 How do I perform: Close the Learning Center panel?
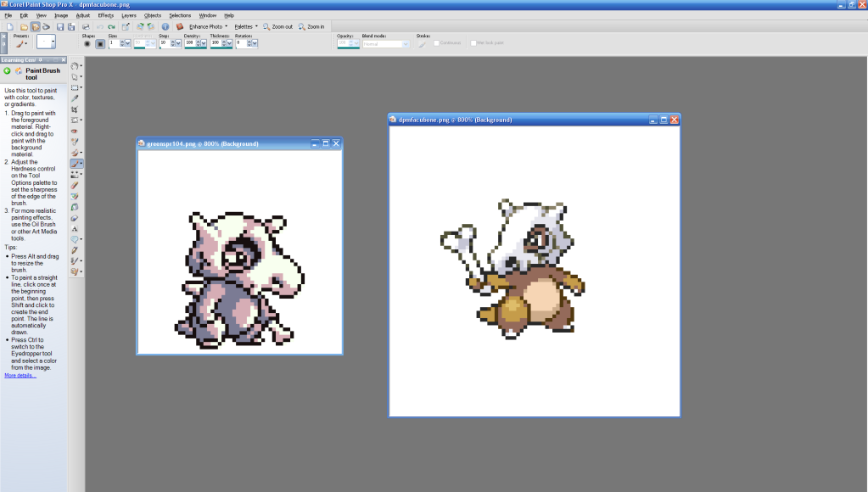pyautogui.click(x=63, y=59)
